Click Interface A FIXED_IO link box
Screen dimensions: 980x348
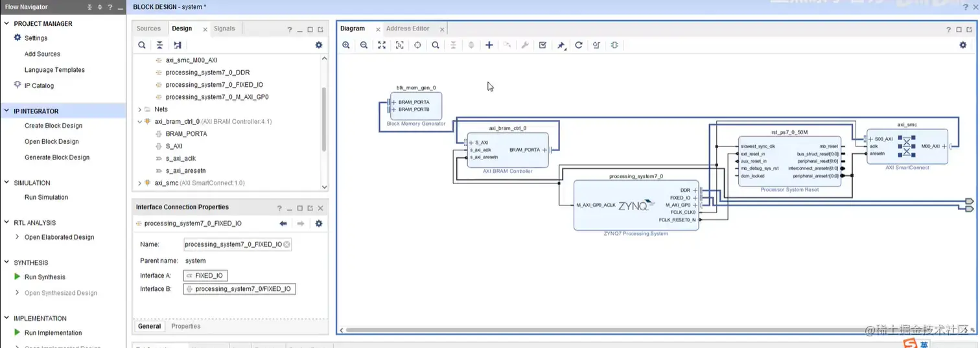[x=205, y=275]
